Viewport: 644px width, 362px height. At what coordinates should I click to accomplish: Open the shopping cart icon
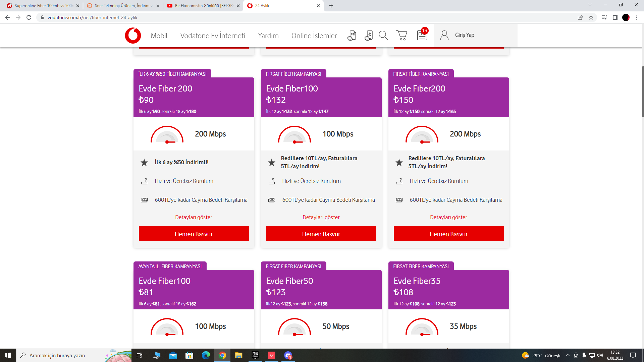coord(401,36)
